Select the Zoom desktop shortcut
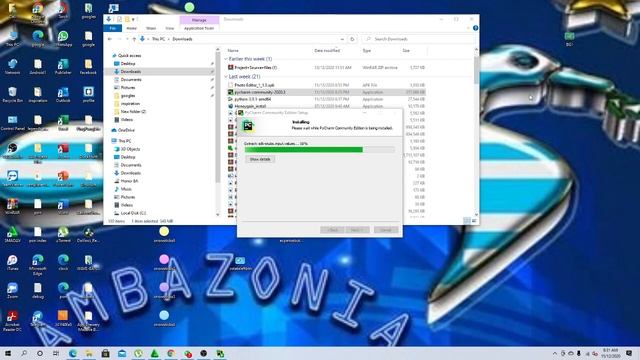 point(13,291)
